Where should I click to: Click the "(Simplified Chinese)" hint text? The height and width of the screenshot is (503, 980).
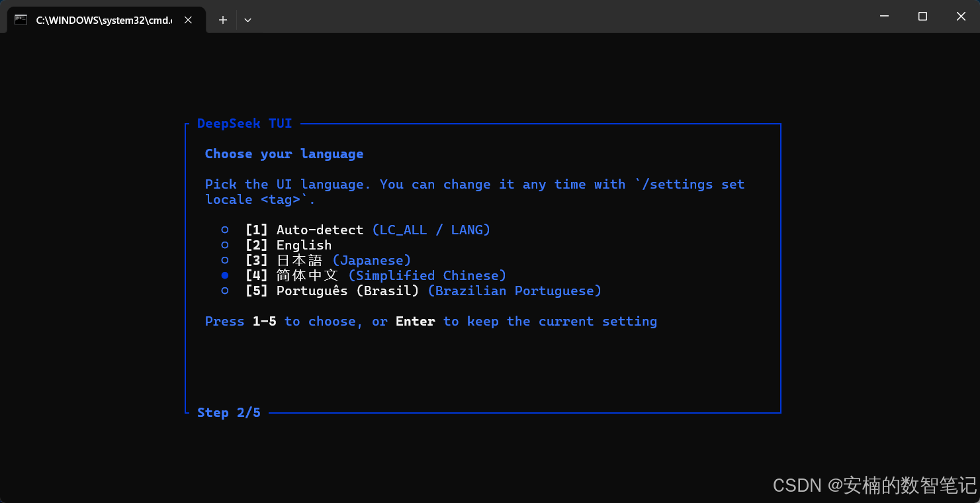click(x=427, y=276)
